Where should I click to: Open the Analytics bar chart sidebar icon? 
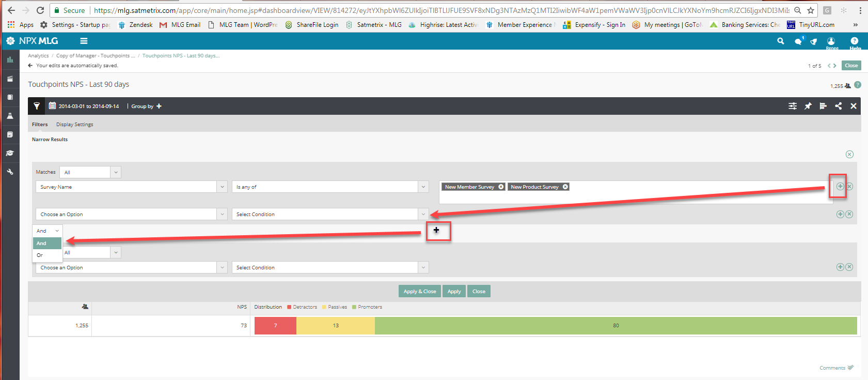coord(10,60)
